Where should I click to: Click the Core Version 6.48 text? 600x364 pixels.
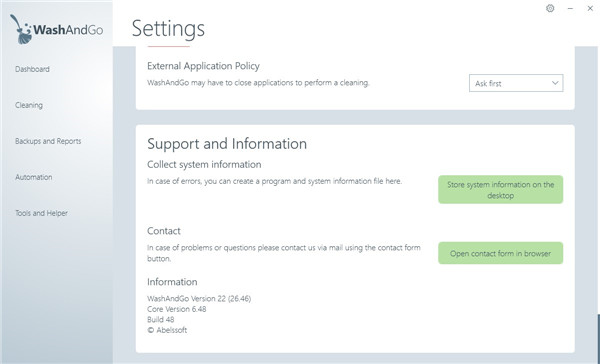pyautogui.click(x=176, y=309)
